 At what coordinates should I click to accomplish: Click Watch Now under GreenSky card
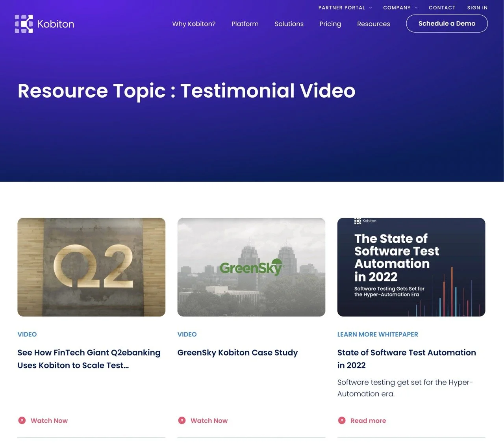(x=209, y=420)
